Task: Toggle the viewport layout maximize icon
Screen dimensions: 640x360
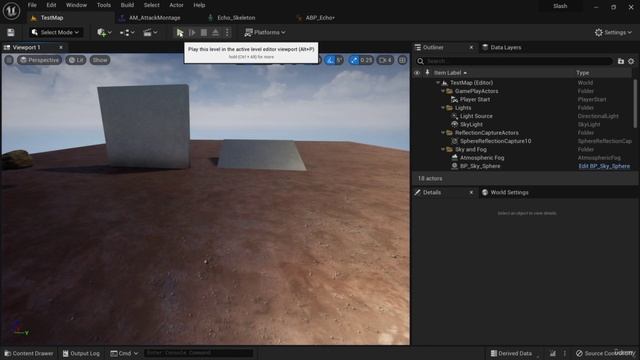Action: [x=402, y=60]
